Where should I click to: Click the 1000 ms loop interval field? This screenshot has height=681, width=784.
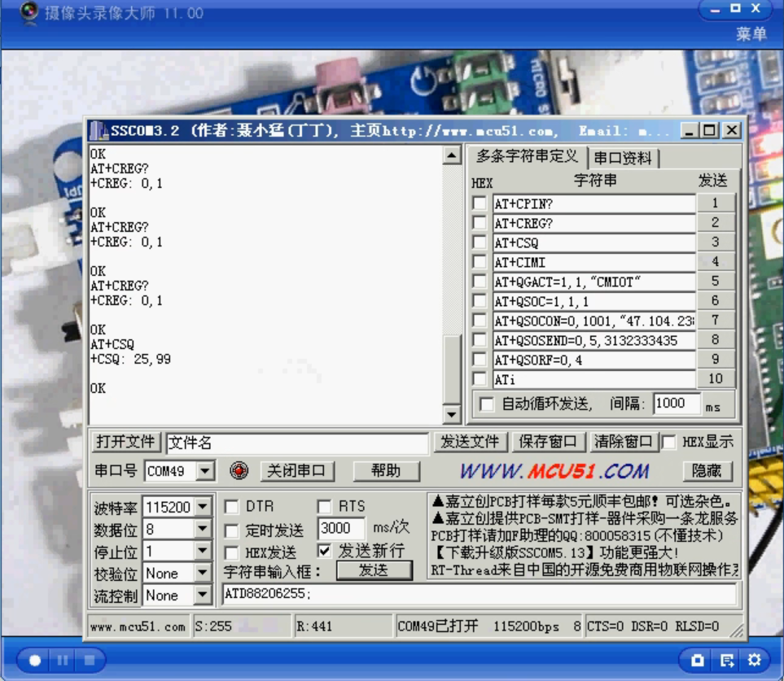[677, 404]
